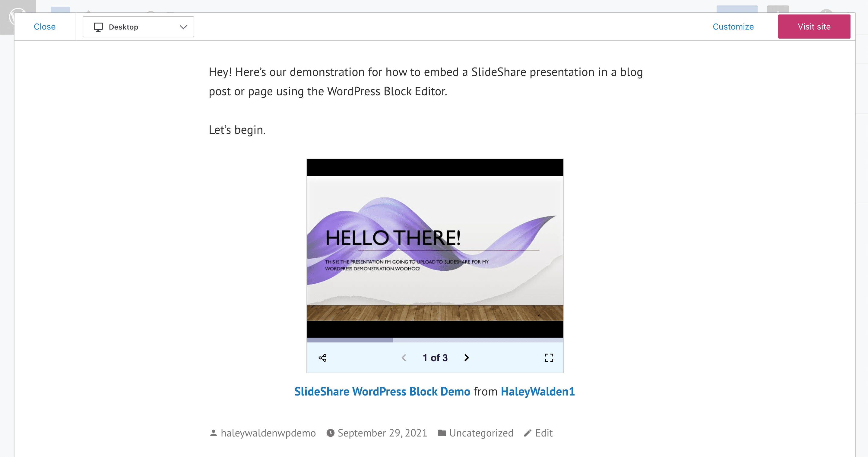
Task: Open slideshow in fullscreen mode
Action: click(x=549, y=358)
